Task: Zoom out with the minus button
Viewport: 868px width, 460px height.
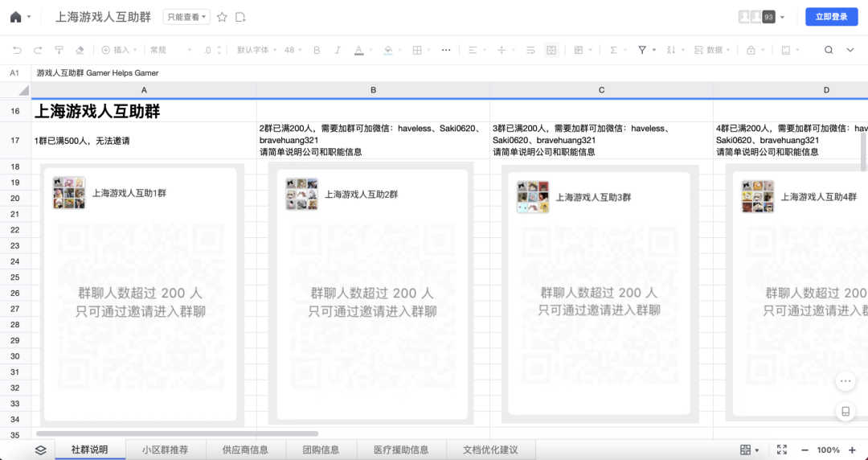Action: [805, 450]
